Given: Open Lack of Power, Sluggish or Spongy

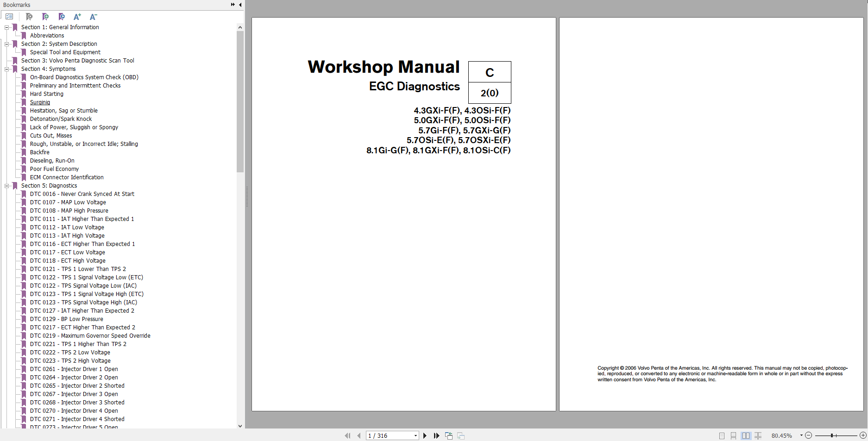Looking at the screenshot, I should pyautogui.click(x=74, y=127).
